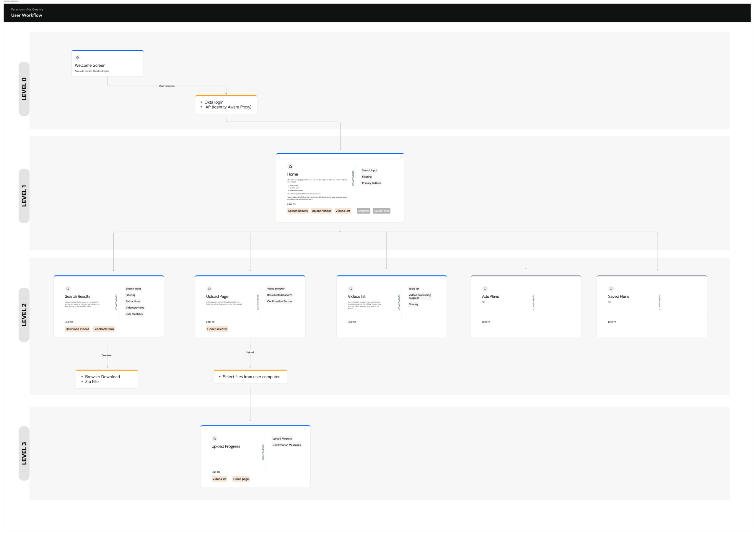Screen dimensions: 756x534
Task: Click the Search Results link in Home card
Action: click(x=298, y=211)
